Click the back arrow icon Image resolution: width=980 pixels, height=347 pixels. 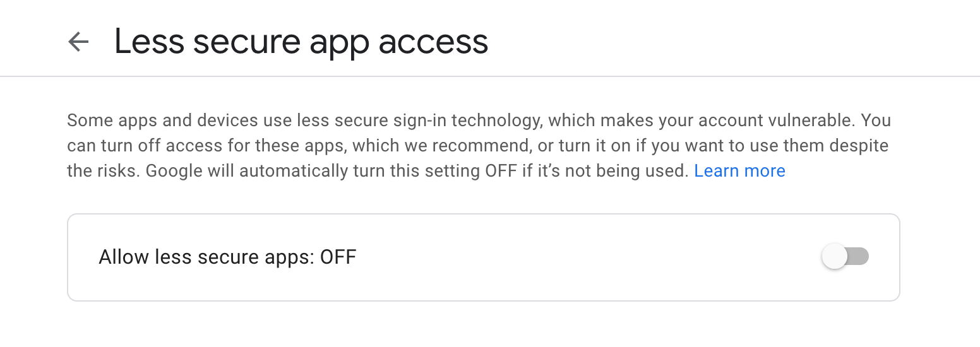click(78, 42)
